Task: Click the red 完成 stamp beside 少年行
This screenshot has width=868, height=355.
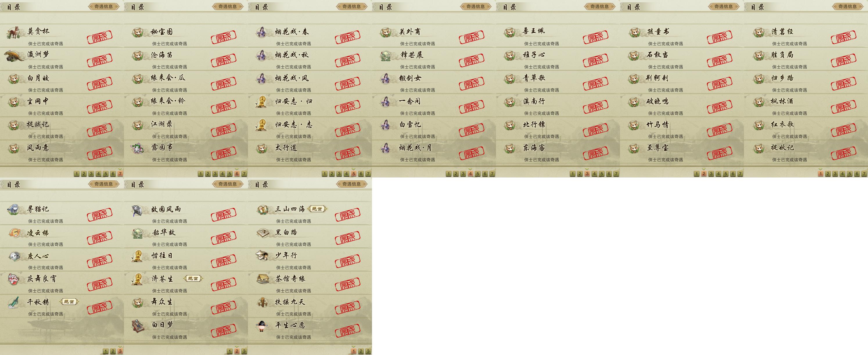Action: tap(348, 261)
